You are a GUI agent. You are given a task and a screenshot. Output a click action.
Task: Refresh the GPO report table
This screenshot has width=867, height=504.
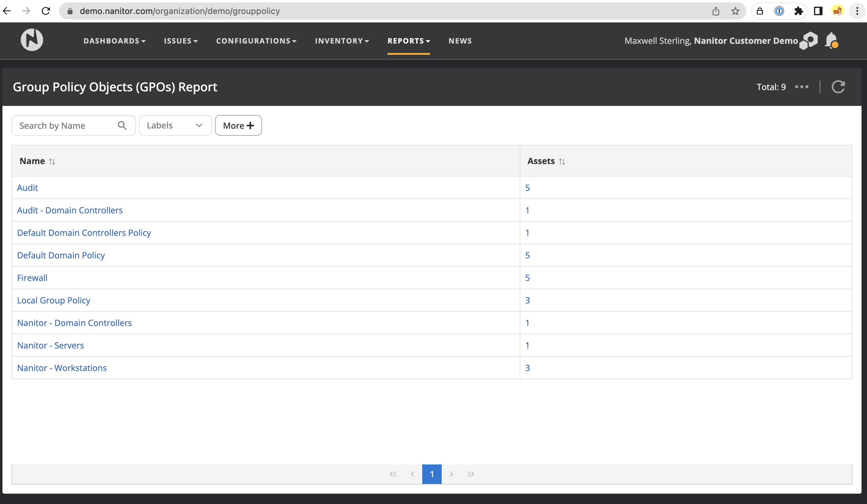coord(838,87)
